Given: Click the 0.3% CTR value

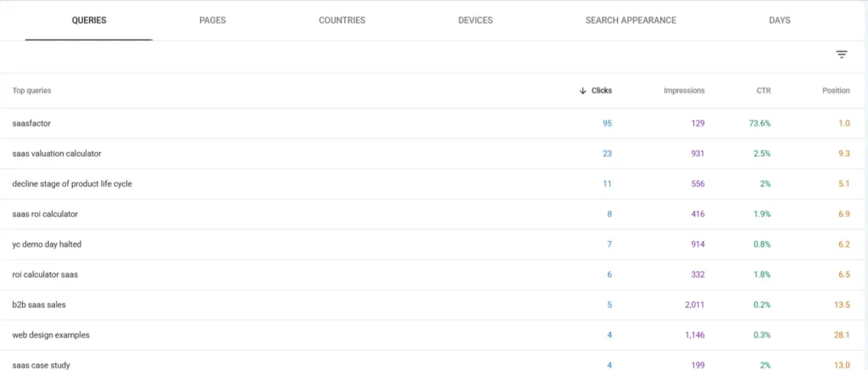Looking at the screenshot, I should [x=762, y=335].
